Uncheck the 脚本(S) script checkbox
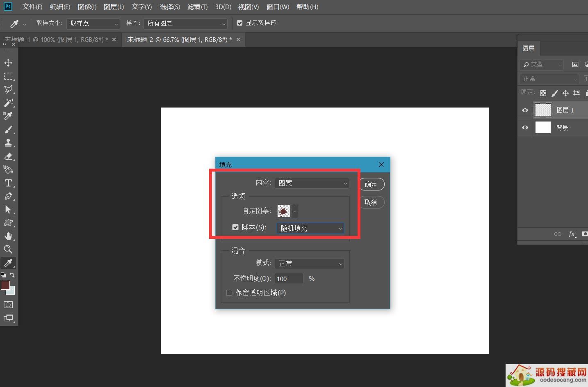 (235, 227)
